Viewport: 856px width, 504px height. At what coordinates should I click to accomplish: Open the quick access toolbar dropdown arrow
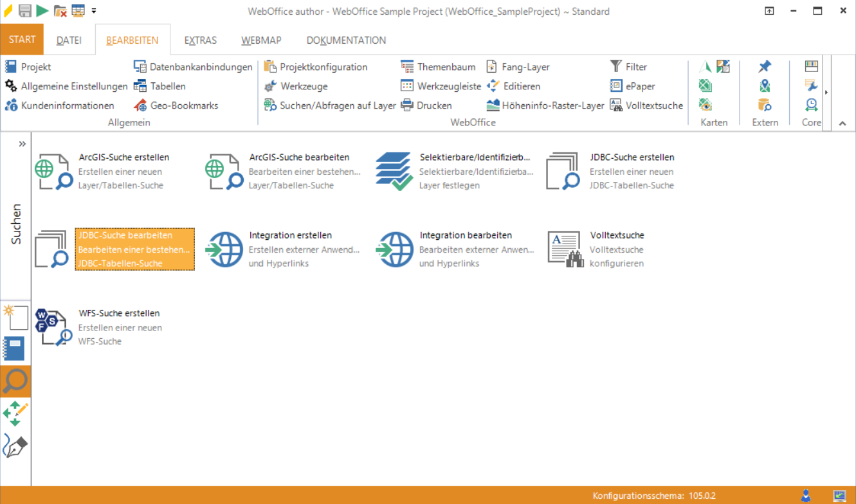click(94, 11)
